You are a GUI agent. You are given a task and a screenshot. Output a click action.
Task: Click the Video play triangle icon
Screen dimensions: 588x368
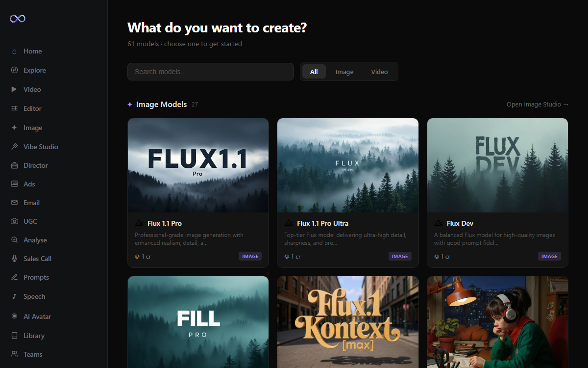pyautogui.click(x=14, y=89)
